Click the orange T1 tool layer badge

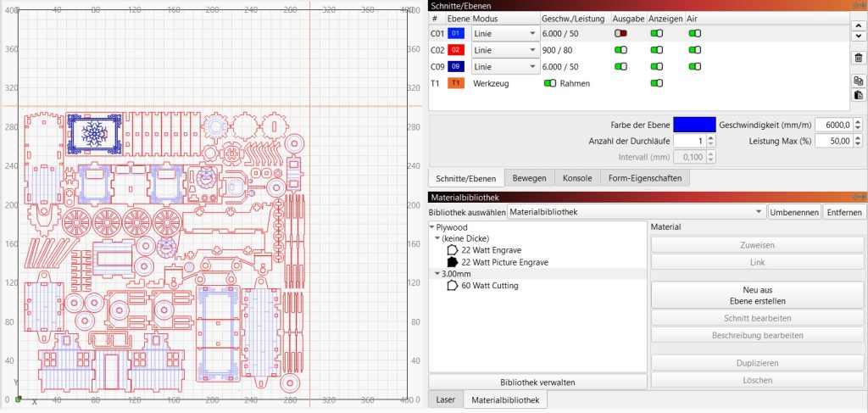tap(455, 83)
